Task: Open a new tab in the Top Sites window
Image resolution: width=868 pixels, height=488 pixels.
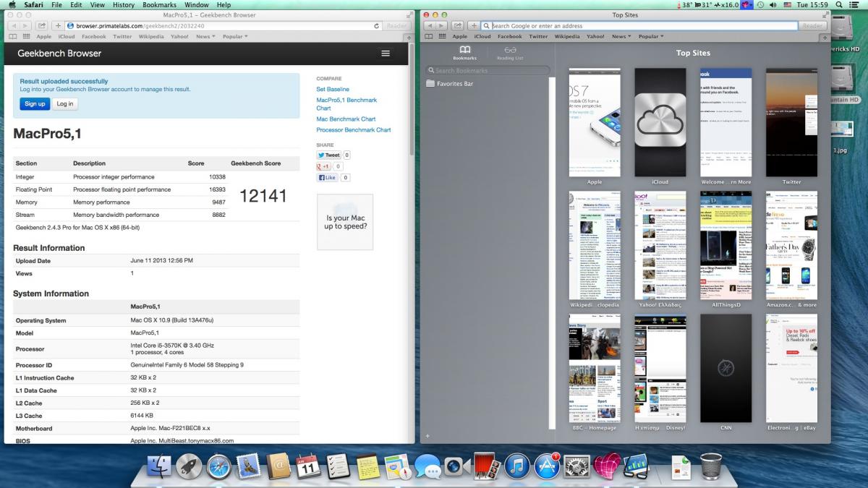Action: click(x=825, y=36)
